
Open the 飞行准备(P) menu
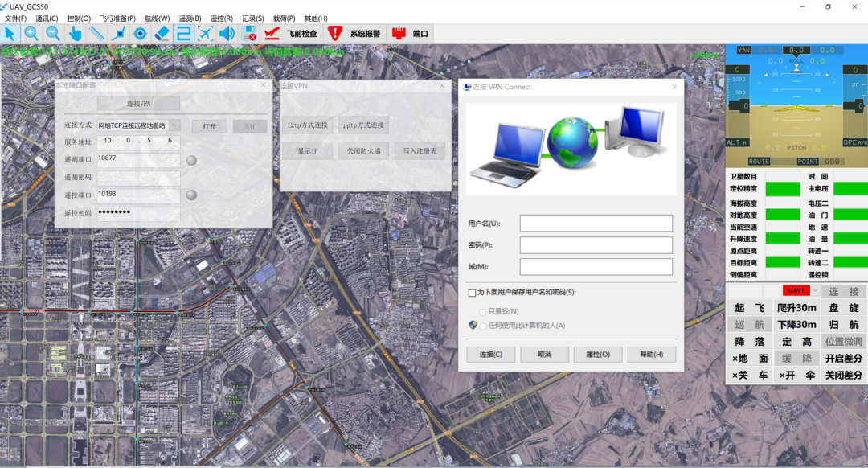[x=118, y=18]
